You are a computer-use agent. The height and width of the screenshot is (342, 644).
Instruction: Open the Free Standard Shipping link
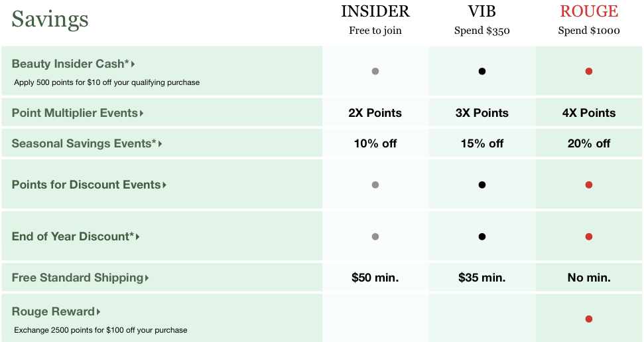78,278
